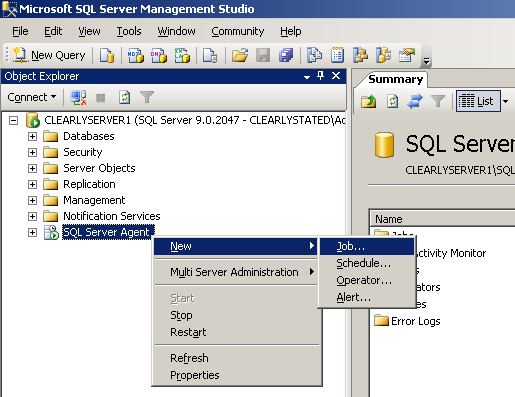The image size is (515, 397).
Task: Choose Operator... from the New submenu
Action: coord(367,280)
